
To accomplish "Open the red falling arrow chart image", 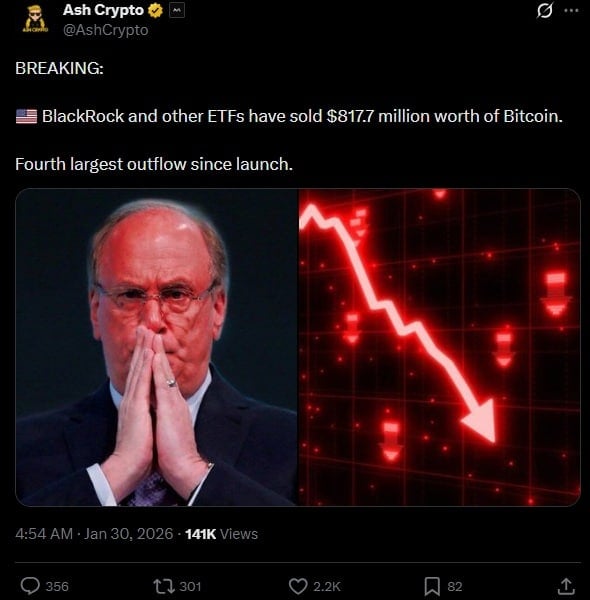I will 440,347.
